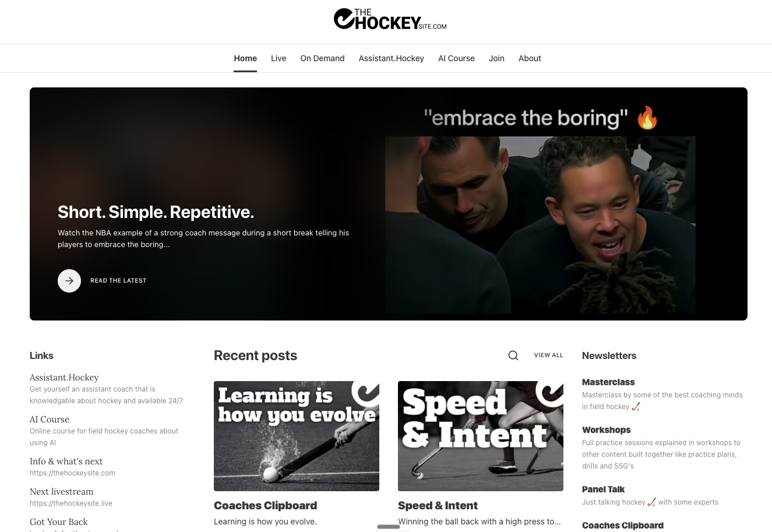
Task: Open the Masterclass newsletter
Action: (x=608, y=382)
